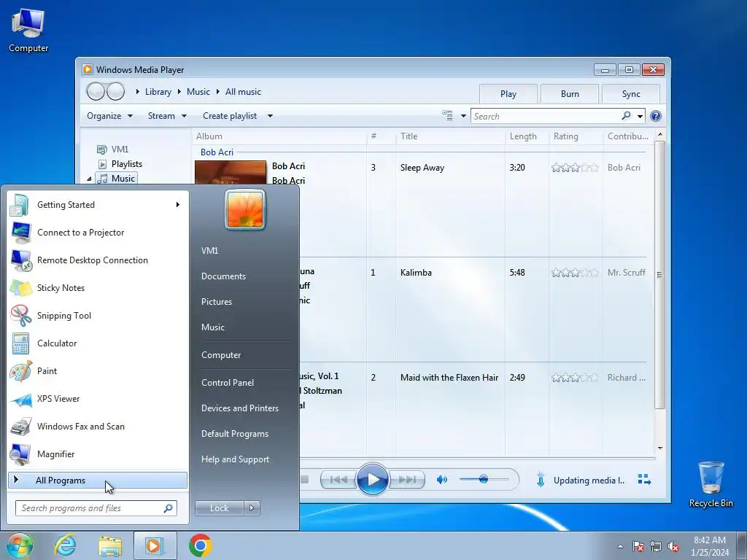Screen dimensions: 747x560
Task: Click Play in Media Player
Action: [372, 480]
